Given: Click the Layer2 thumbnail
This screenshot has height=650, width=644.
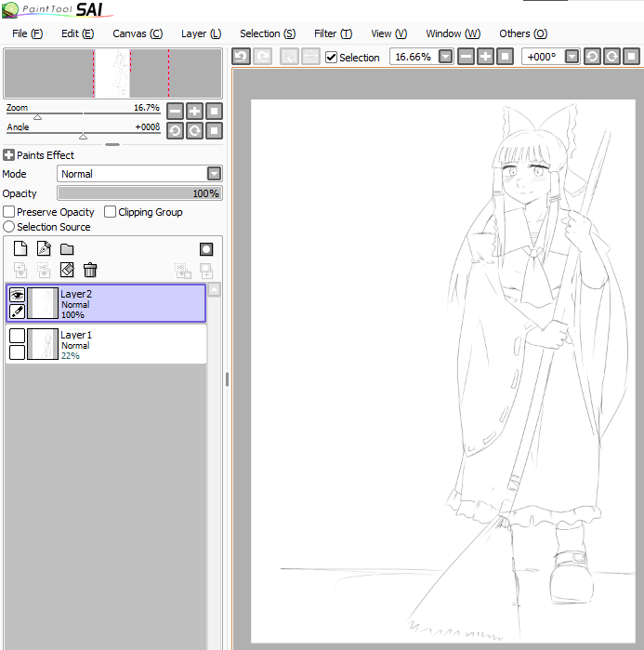Looking at the screenshot, I should (43, 303).
